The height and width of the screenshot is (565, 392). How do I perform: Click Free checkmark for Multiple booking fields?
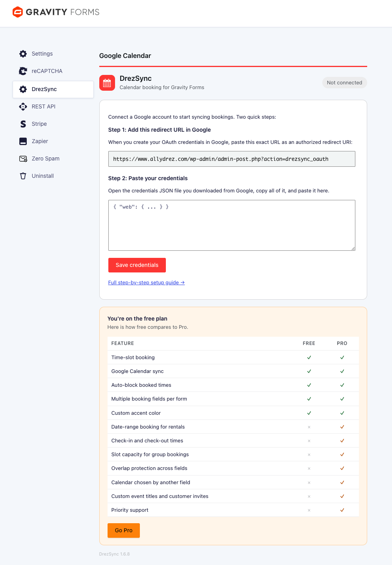309,399
